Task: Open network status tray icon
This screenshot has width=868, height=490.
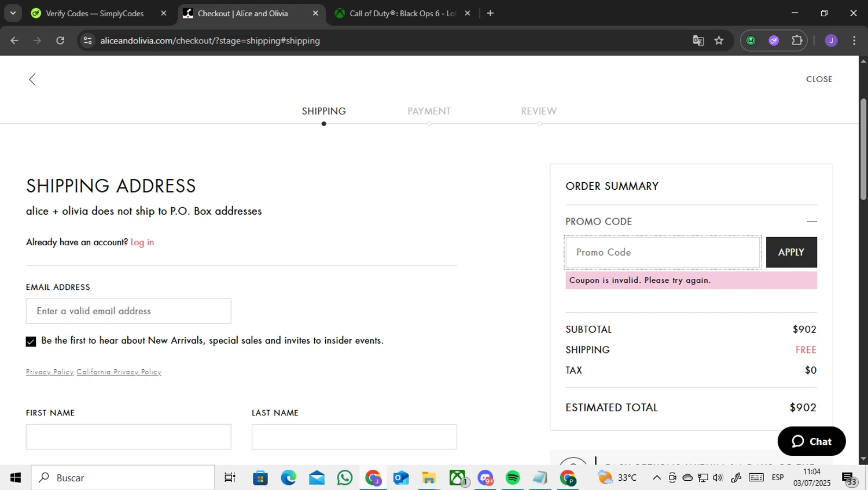Action: tap(703, 478)
